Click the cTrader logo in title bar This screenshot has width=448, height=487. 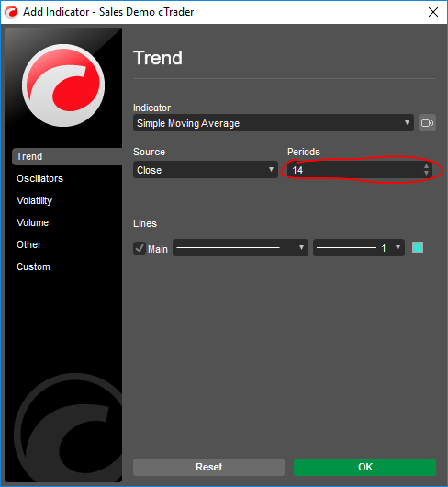click(x=11, y=12)
